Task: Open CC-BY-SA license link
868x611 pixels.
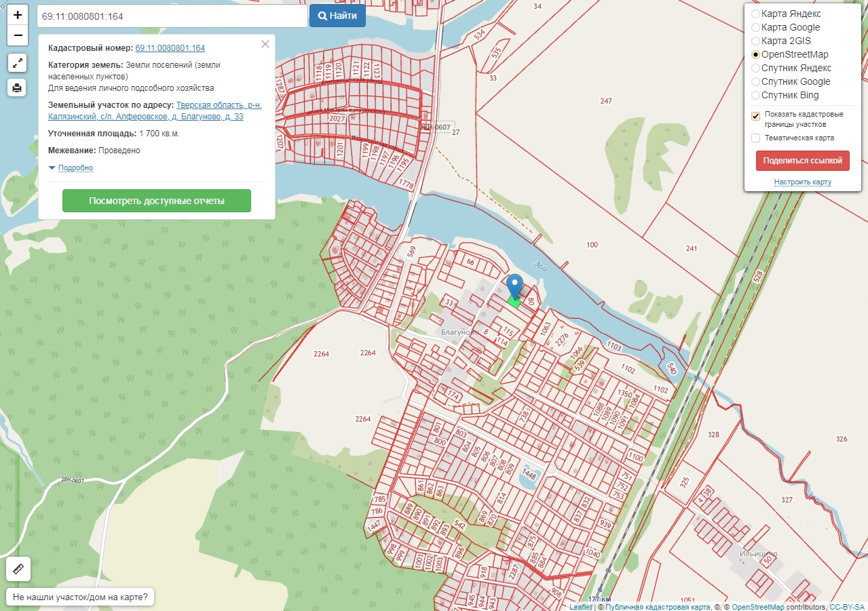Action: pyautogui.click(x=847, y=607)
